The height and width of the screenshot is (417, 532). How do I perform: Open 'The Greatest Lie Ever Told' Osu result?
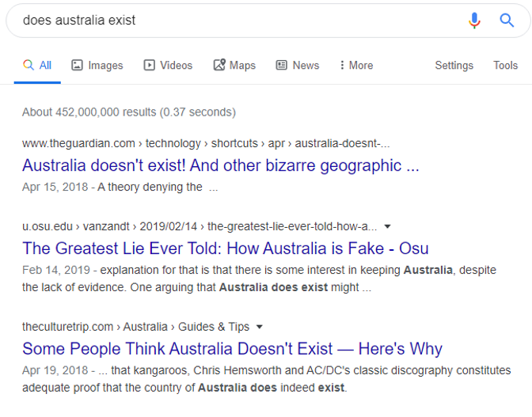pos(226,248)
